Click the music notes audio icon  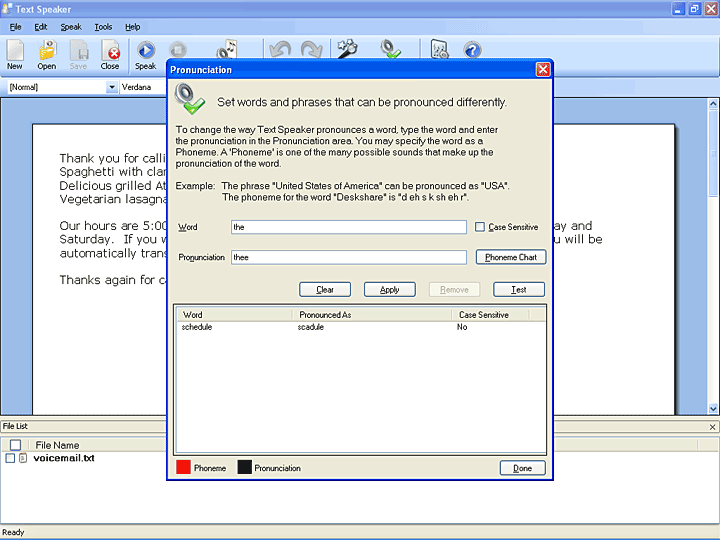click(227, 49)
